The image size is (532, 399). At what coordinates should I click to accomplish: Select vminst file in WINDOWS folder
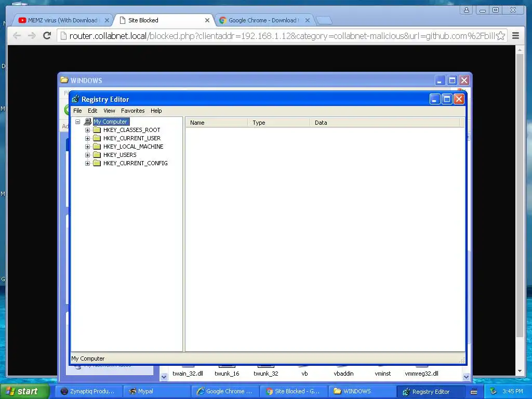(383, 373)
